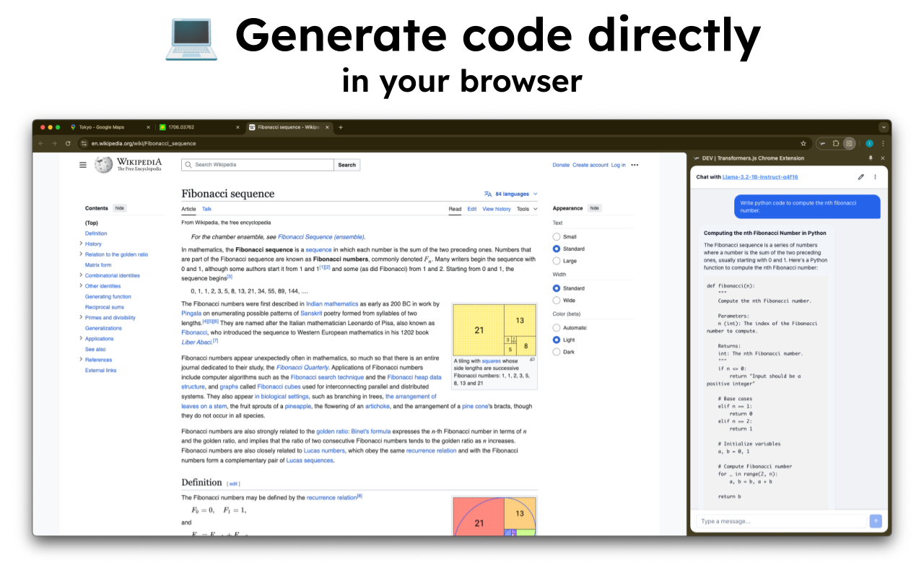
Task: Open the Talk tab of the article
Action: coord(206,209)
